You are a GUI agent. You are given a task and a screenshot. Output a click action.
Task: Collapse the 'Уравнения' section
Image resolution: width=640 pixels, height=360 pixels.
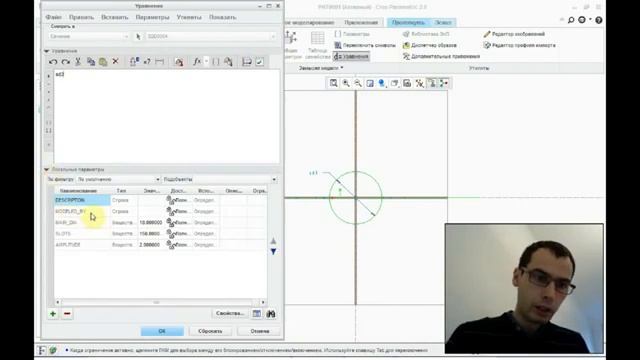tap(47, 51)
